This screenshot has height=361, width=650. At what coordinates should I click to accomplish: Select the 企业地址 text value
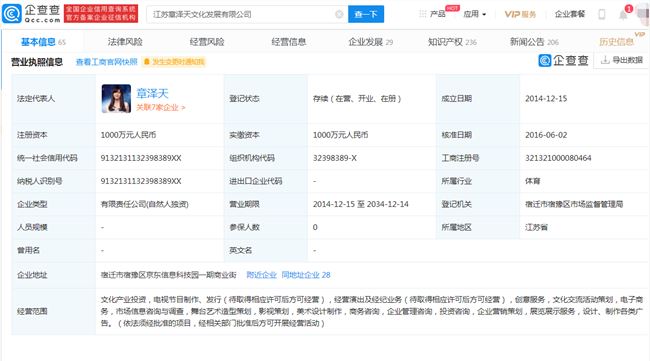click(x=168, y=275)
